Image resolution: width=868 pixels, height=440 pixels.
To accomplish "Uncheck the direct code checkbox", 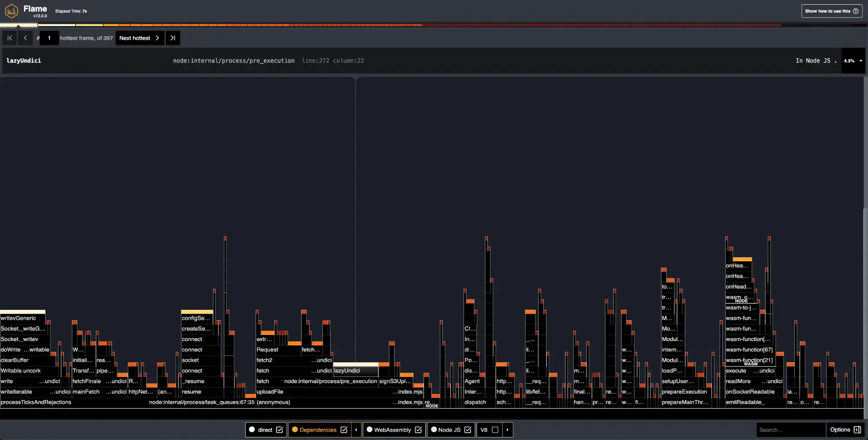I will [279, 430].
